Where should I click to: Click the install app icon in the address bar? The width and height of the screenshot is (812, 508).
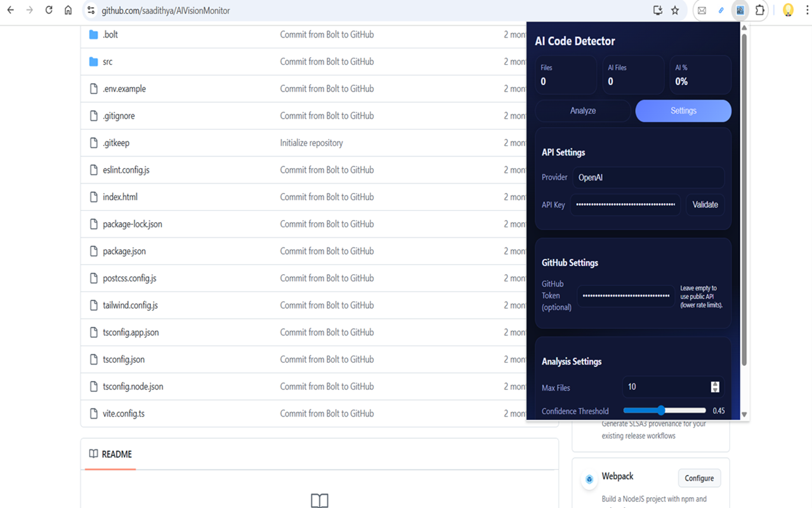[658, 10]
